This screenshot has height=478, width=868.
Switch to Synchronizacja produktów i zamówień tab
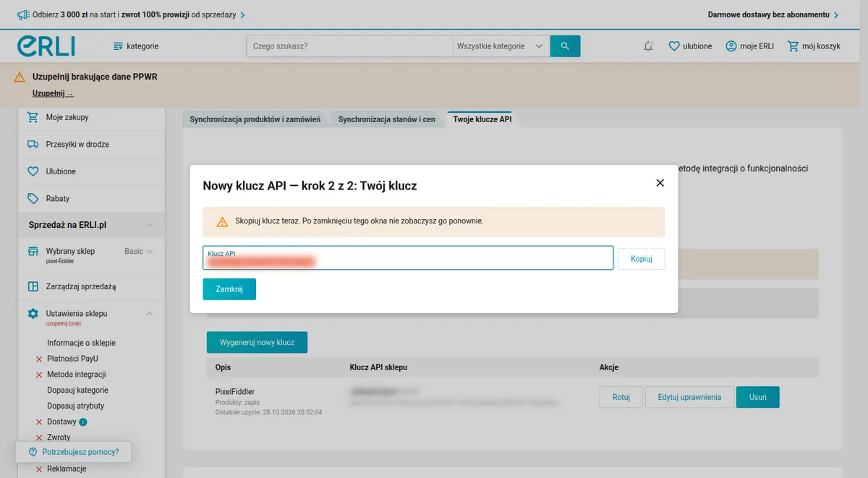[x=255, y=119]
